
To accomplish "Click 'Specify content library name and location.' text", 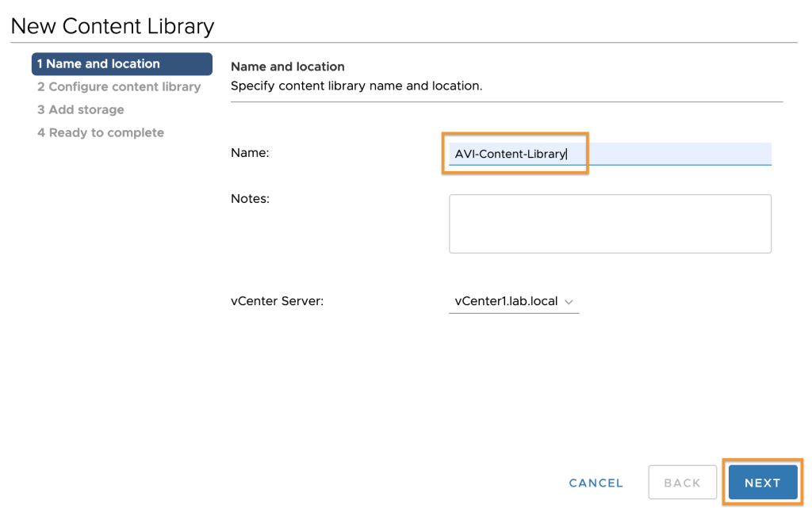I will (x=356, y=86).
